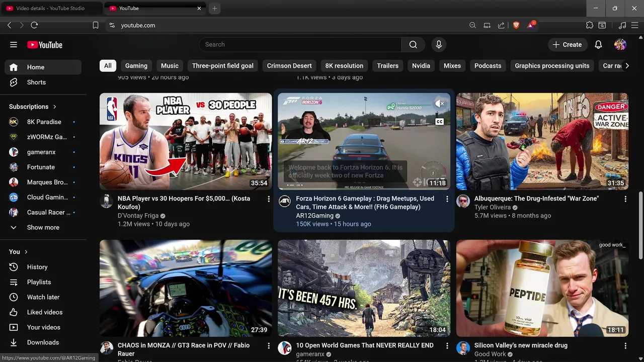Unmute the Forza preview video

coord(439,104)
